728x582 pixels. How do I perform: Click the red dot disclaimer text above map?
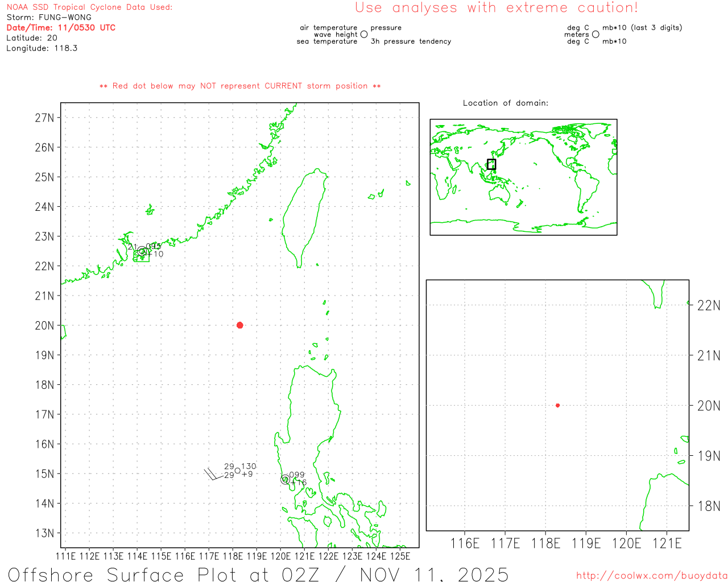(x=240, y=86)
